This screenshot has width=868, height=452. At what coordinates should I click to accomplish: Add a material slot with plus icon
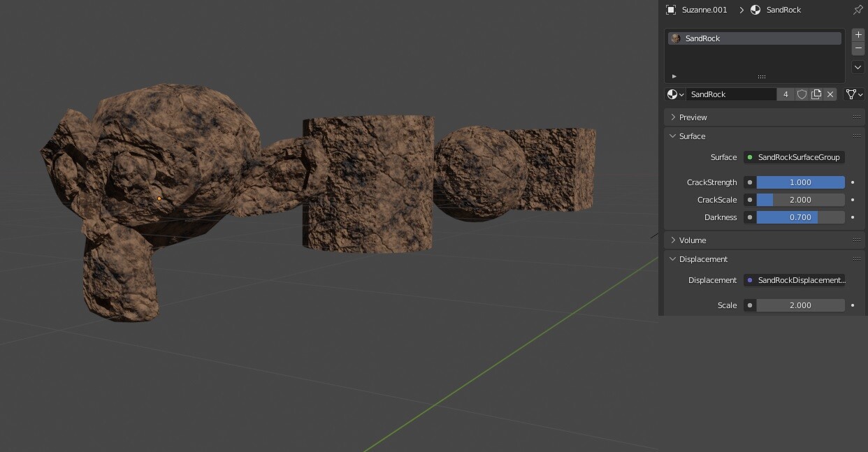tap(858, 34)
